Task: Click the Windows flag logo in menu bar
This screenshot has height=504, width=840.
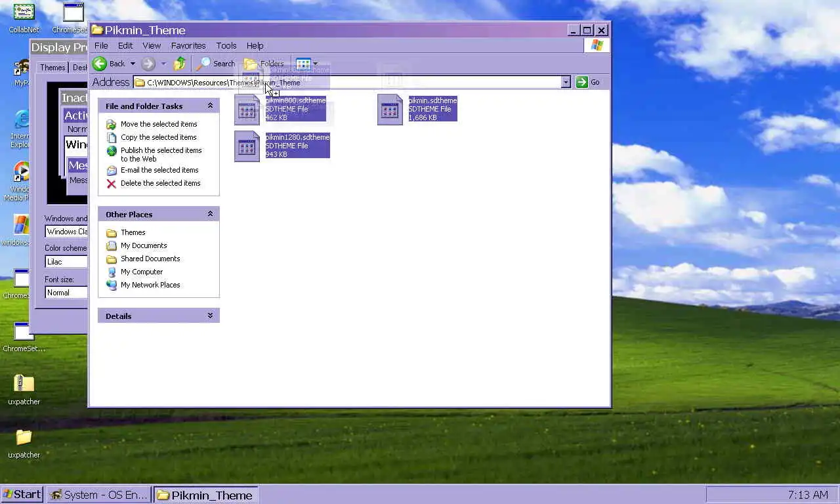Action: [597, 45]
